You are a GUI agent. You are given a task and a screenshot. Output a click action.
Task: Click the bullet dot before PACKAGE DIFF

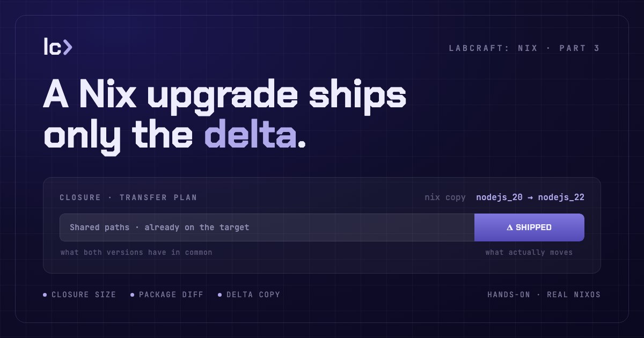[133, 295]
